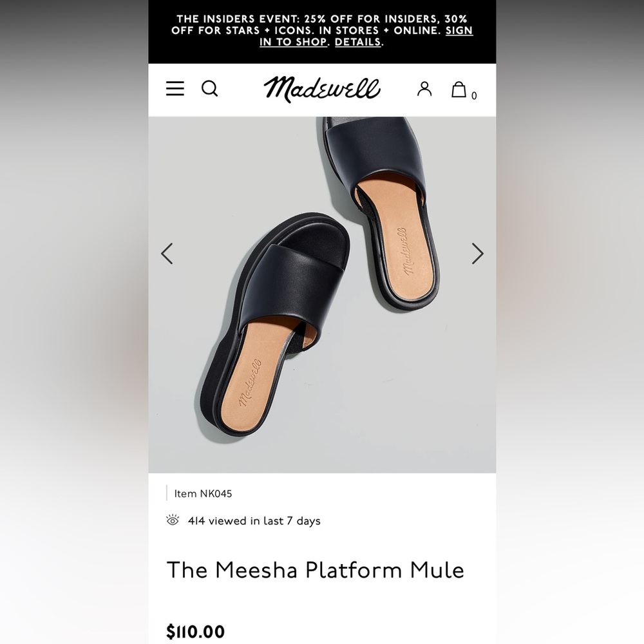The image size is (644, 644).
Task: Click the Madewell script logo
Action: click(x=321, y=89)
